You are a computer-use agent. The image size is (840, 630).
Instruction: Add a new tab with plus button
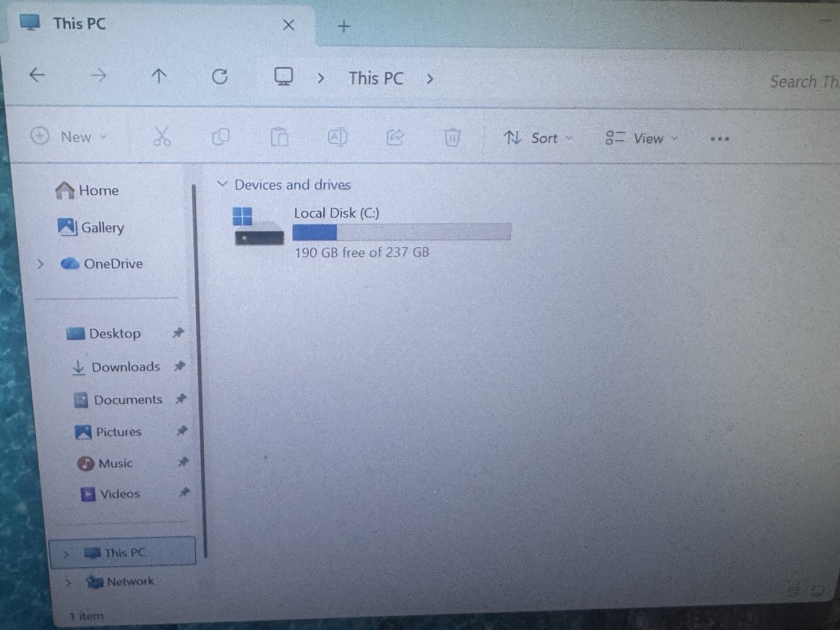(x=344, y=26)
